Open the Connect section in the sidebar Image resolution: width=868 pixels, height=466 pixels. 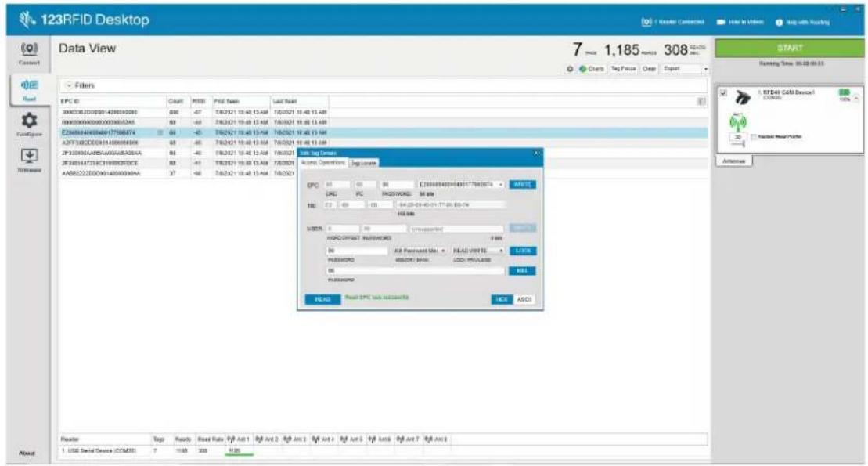[x=29, y=54]
